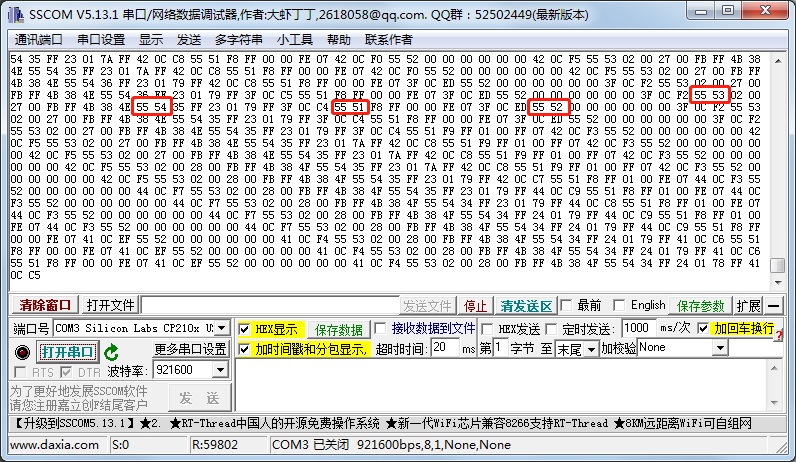This screenshot has width=796, height=462.
Task: Check the English language checkbox
Action: pyautogui.click(x=619, y=305)
